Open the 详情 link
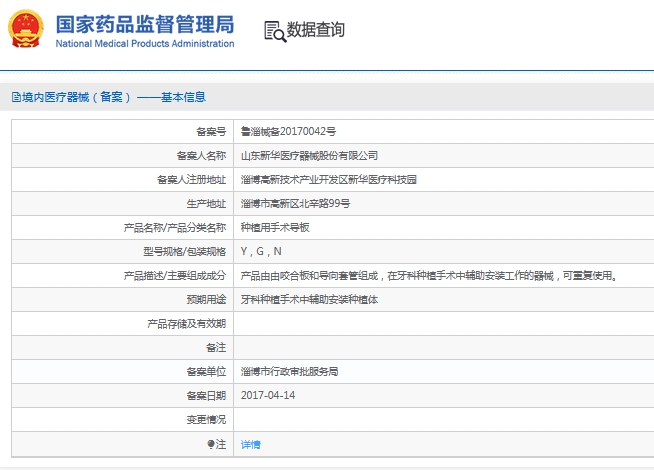 251,445
